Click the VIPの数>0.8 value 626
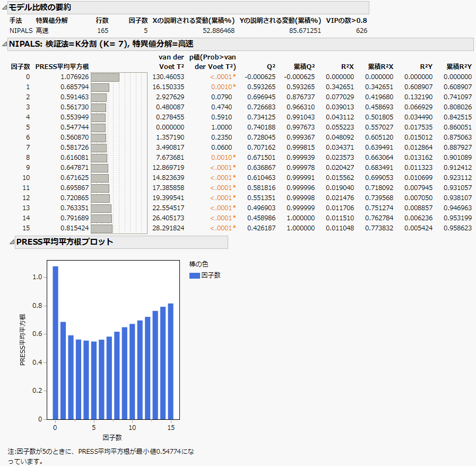Screen dimensions: 476x466 (361, 30)
